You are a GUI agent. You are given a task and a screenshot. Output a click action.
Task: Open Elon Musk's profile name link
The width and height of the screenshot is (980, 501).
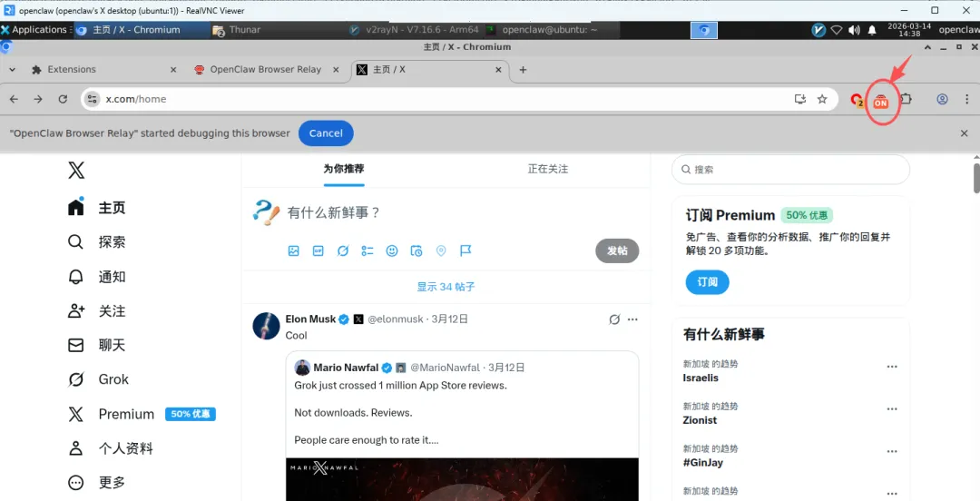[310, 319]
